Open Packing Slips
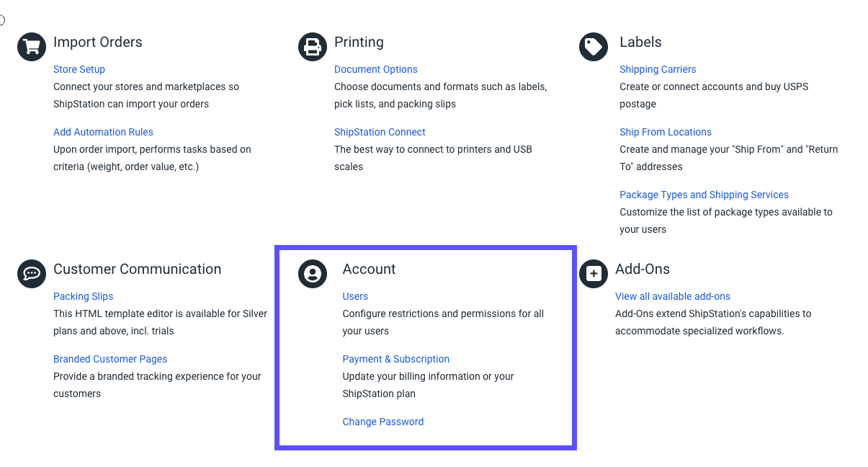 click(83, 296)
